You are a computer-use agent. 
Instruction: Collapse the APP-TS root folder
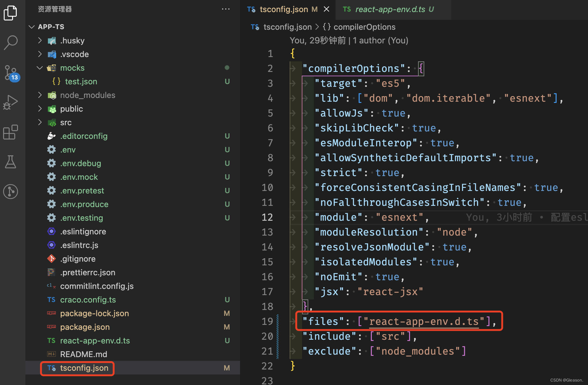31,27
